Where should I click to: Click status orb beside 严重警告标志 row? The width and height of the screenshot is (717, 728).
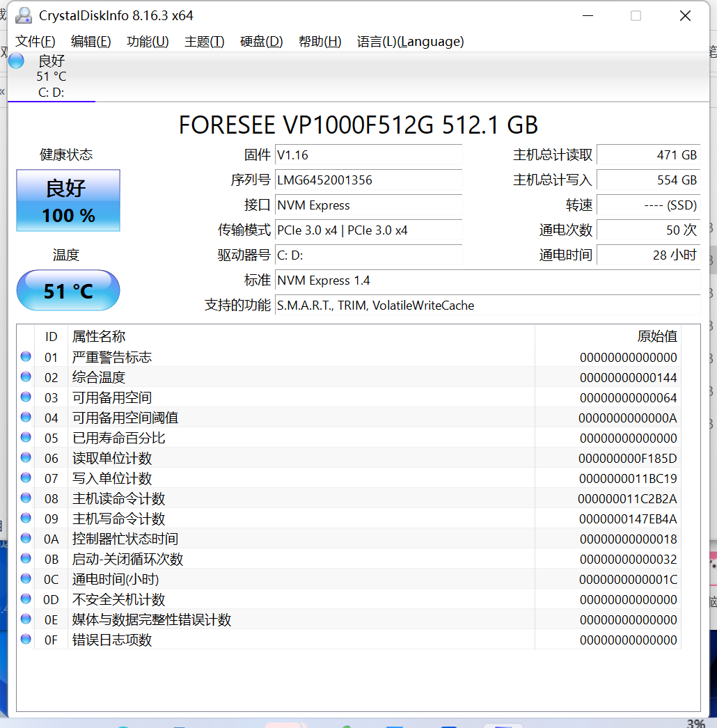point(26,357)
